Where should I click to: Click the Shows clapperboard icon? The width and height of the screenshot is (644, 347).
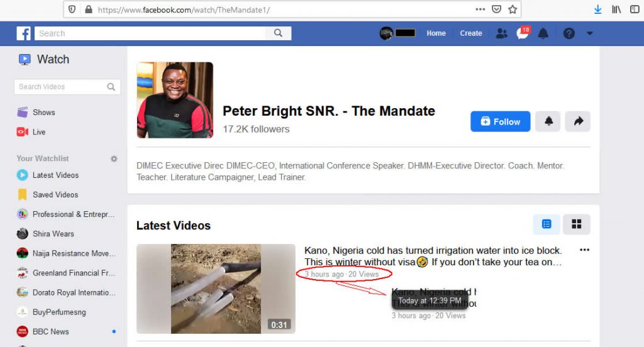coord(22,112)
